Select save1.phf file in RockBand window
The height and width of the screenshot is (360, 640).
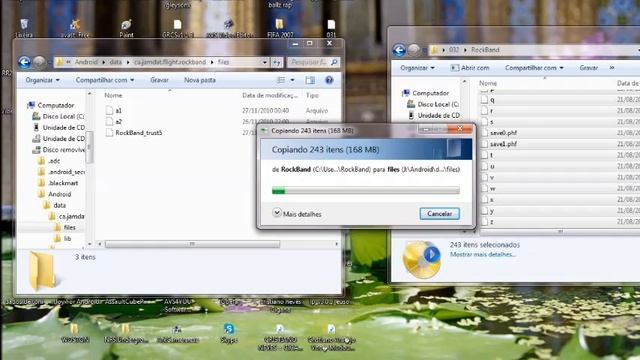coord(503,144)
